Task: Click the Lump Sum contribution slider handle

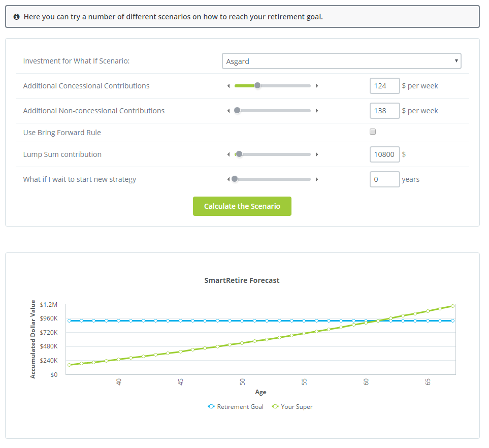Action: 239,154
